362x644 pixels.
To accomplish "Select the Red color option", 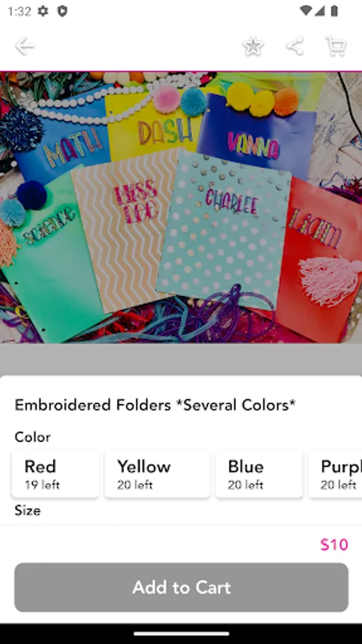I will coord(55,474).
